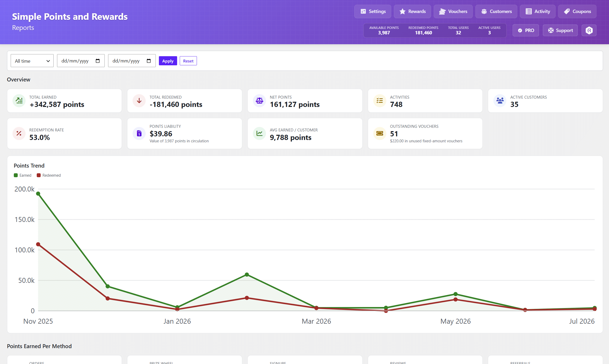This screenshot has width=609, height=364.
Task: Click the Redeemed data point at Nov 2025
Action: (x=38, y=244)
